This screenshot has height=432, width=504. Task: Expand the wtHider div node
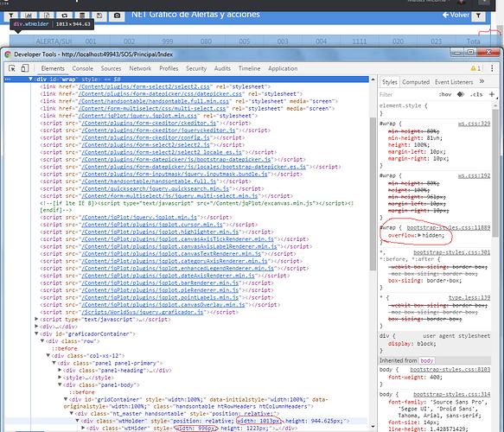[x=83, y=428]
